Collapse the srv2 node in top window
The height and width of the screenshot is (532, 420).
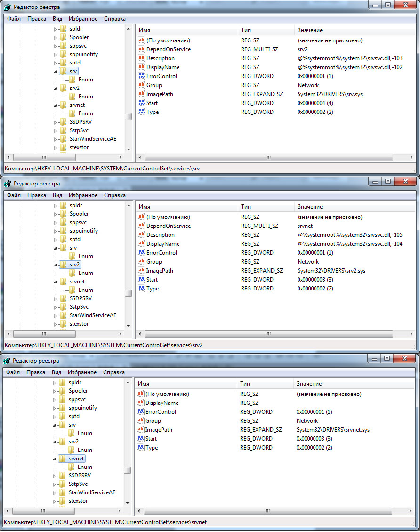pyautogui.click(x=55, y=89)
